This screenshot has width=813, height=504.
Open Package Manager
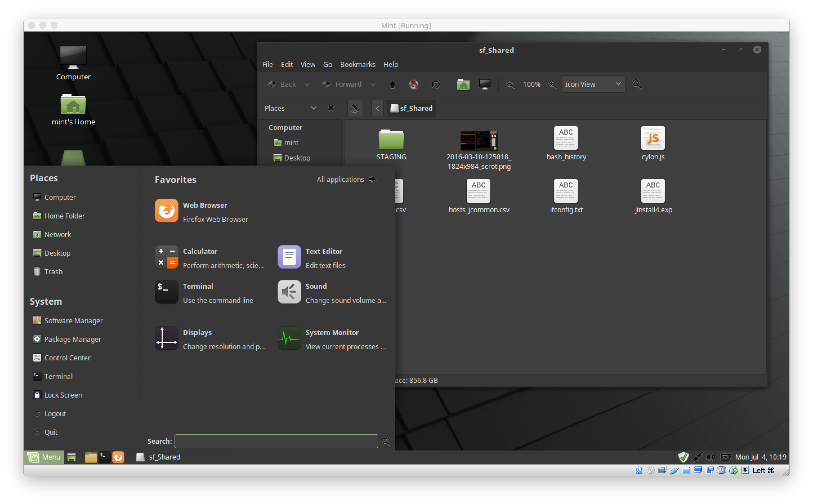tap(67, 339)
